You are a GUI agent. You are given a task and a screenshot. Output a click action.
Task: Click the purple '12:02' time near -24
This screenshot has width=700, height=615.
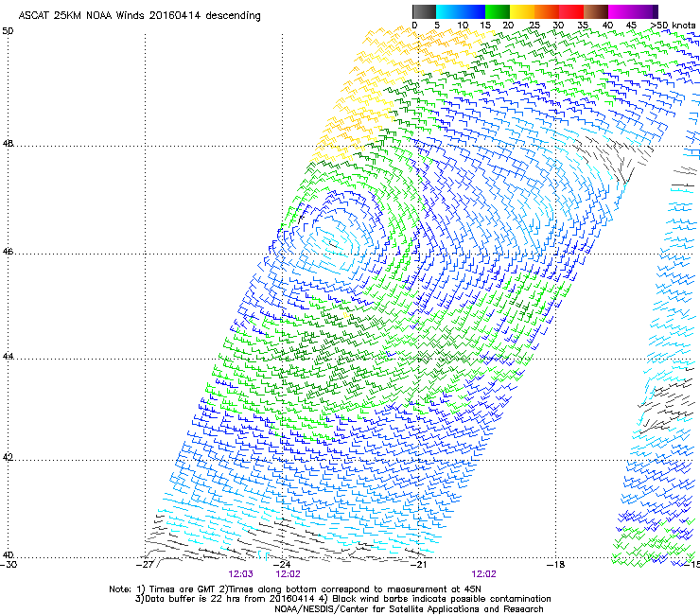(288, 574)
